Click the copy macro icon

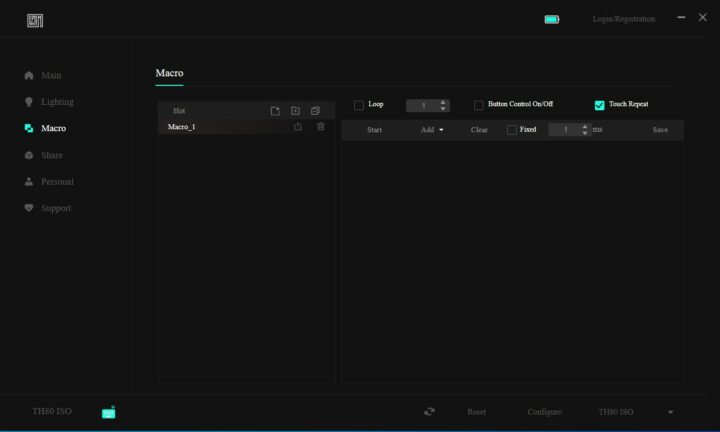(315, 111)
